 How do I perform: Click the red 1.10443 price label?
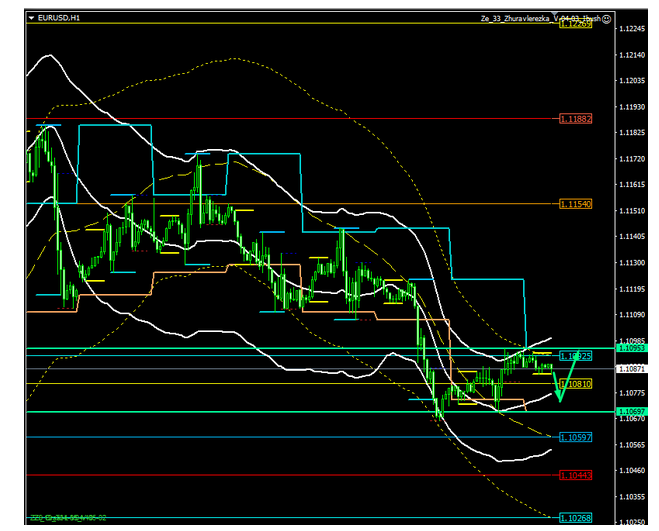pyautogui.click(x=575, y=475)
